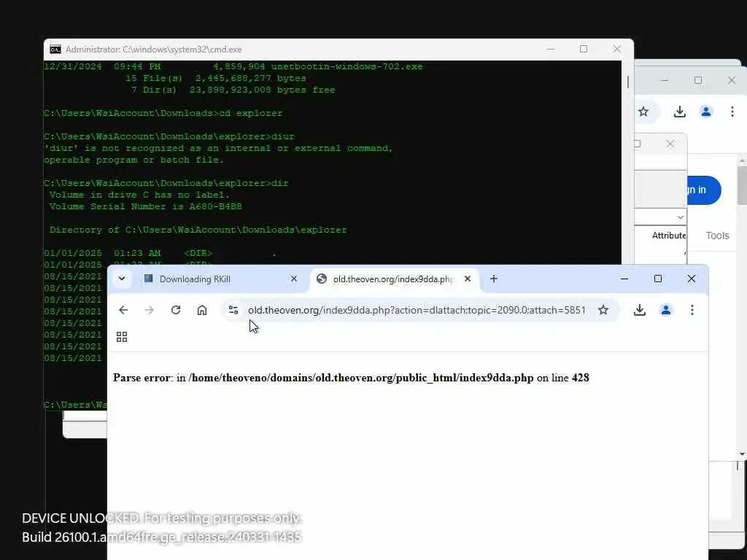Open the apps grid in bookmarks bar

point(122,337)
